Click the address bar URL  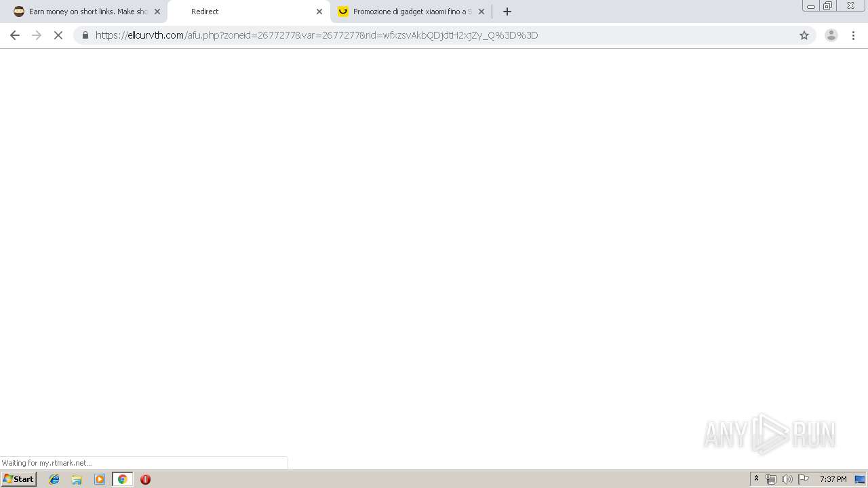point(317,35)
